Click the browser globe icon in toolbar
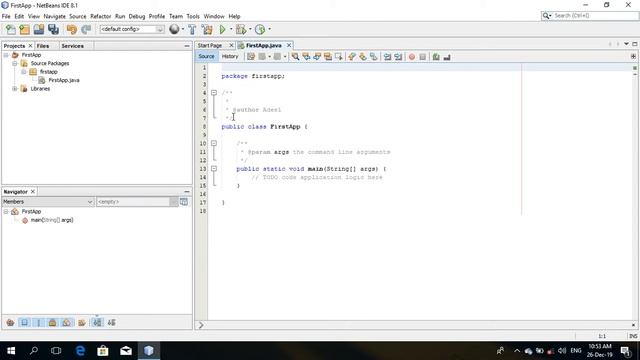Viewport: 640px width, 360px height. [174, 29]
